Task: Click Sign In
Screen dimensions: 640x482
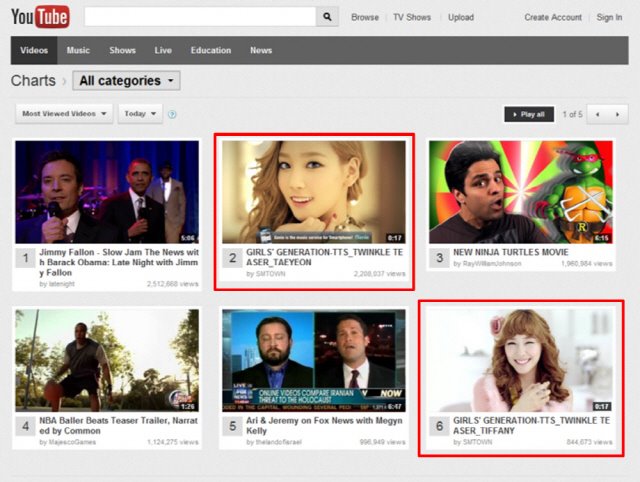Action: pyautogui.click(x=609, y=17)
